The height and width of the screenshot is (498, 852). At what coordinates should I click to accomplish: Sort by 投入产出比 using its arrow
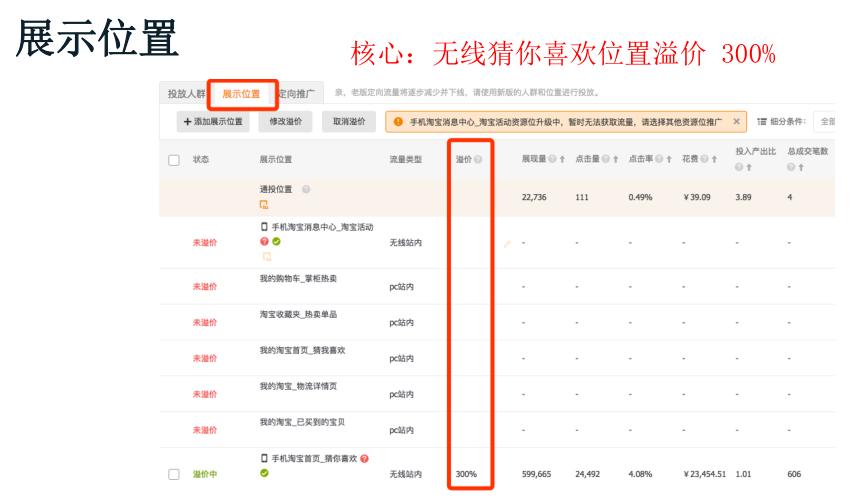point(749,167)
